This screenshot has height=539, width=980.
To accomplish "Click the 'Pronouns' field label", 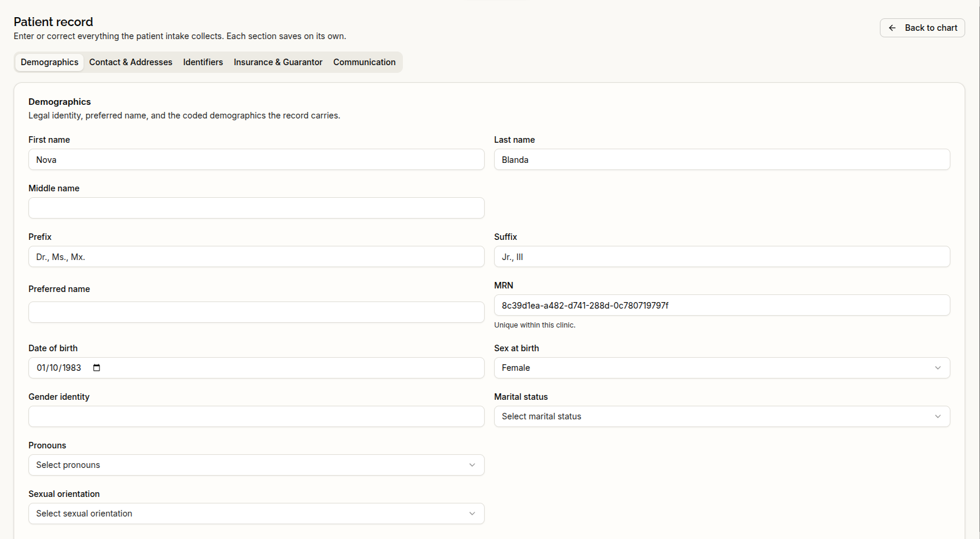I will click(x=47, y=445).
